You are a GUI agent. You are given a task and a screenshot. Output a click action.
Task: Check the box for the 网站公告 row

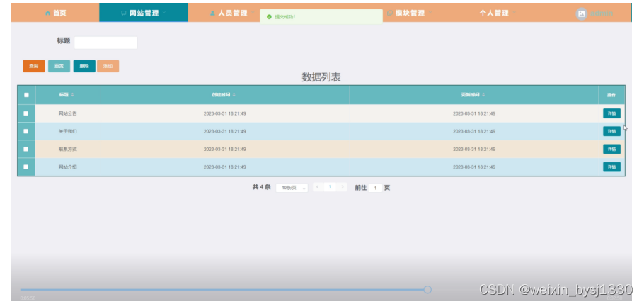pyautogui.click(x=26, y=113)
